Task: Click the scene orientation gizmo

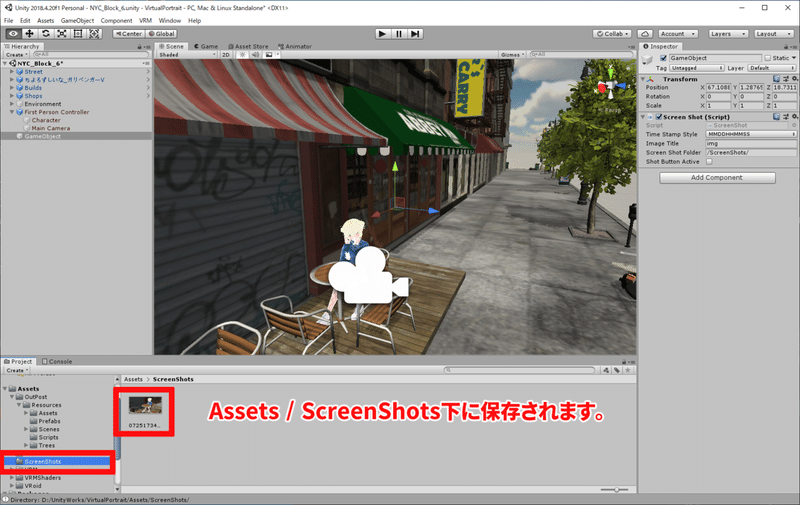Action: tap(610, 88)
